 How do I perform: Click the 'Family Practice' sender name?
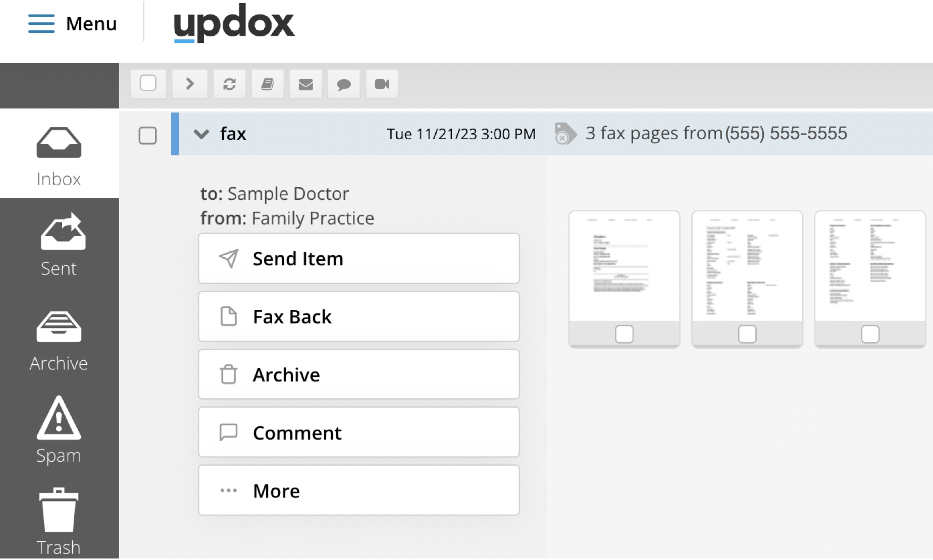pyautogui.click(x=313, y=218)
